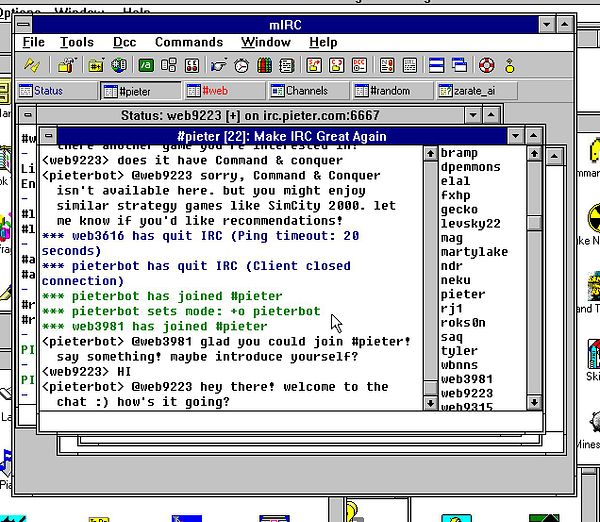This screenshot has height=522, width=600.
Task: Click the chat scrollbar thumb near bottom
Action: point(430,388)
